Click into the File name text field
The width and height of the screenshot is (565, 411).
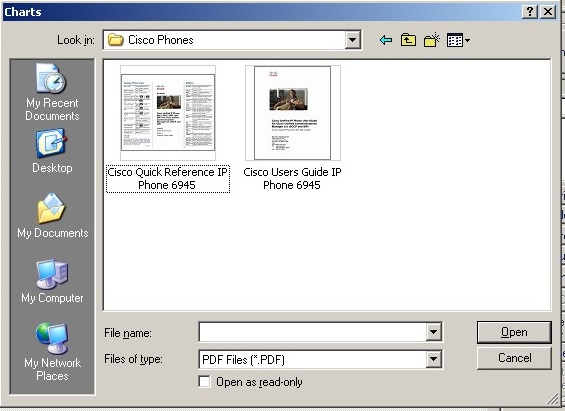pyautogui.click(x=312, y=332)
